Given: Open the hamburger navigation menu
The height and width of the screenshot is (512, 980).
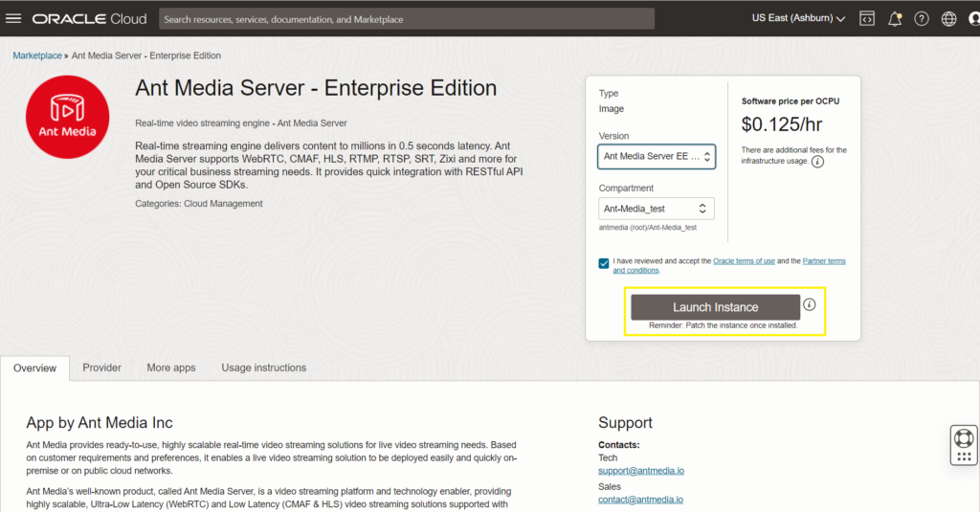Looking at the screenshot, I should 13,19.
